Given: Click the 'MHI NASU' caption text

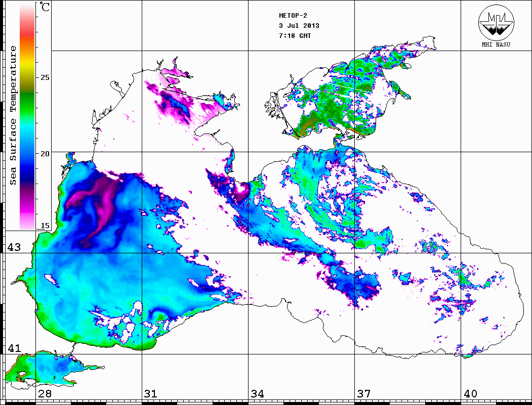Looking at the screenshot, I should [496, 44].
